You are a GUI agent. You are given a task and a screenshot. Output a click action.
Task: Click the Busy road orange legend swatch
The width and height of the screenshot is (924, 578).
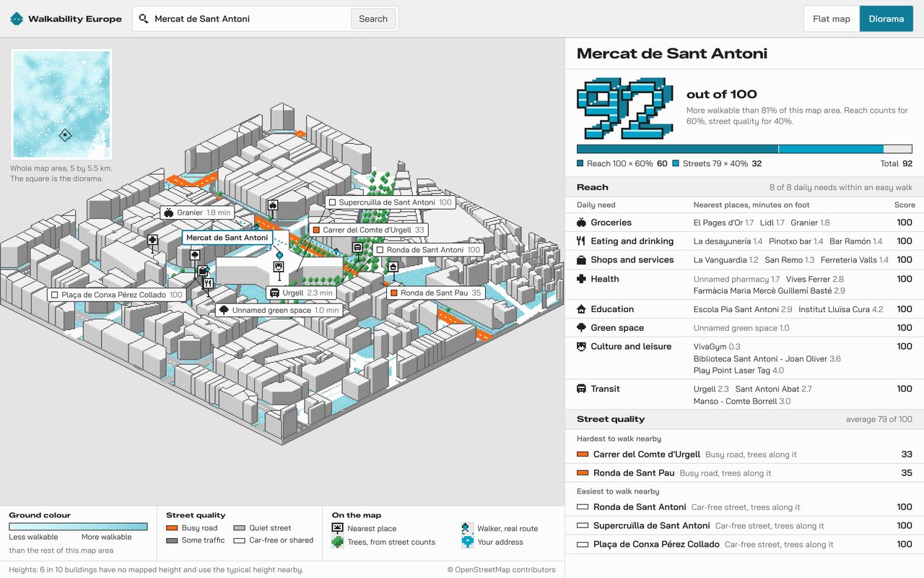[172, 528]
